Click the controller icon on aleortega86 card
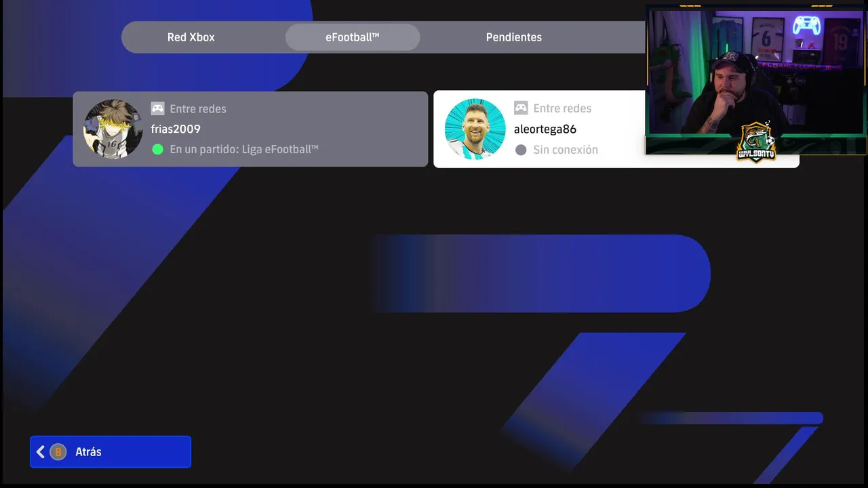Image resolution: width=868 pixels, height=488 pixels. (521, 108)
